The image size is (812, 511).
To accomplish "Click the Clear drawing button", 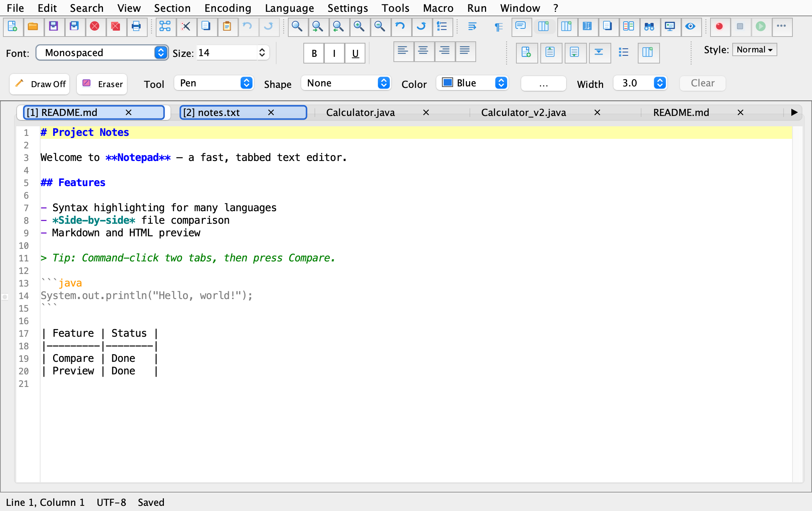I will click(702, 83).
